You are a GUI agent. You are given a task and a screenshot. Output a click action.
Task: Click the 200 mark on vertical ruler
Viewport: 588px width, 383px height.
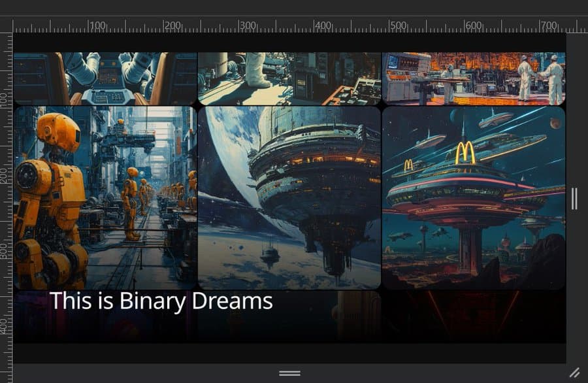(6, 176)
